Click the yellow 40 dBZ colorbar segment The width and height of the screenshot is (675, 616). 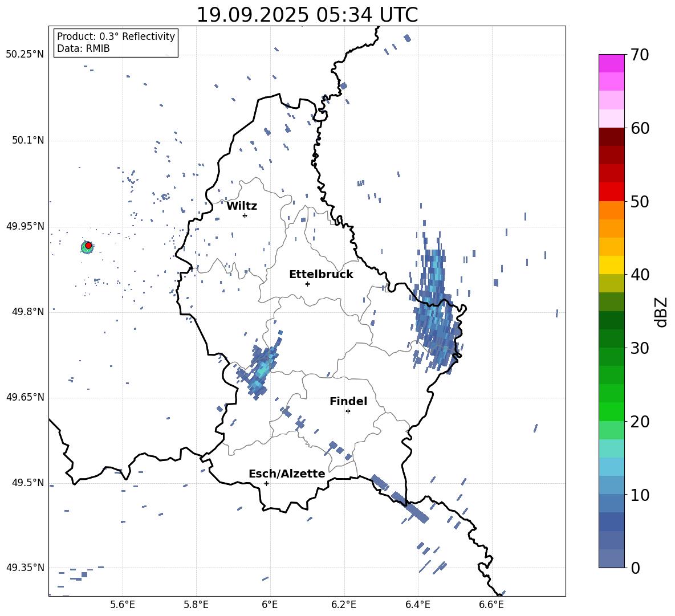tap(611, 265)
